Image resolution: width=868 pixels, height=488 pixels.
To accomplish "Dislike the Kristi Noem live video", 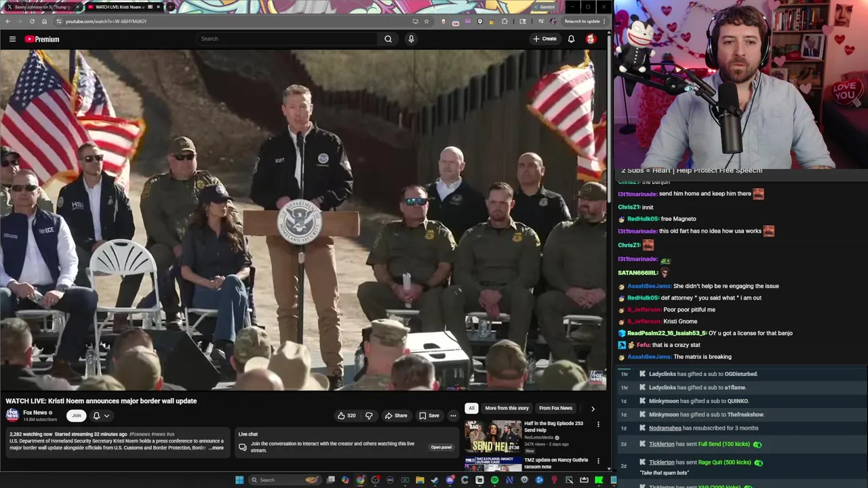I will coord(369,415).
